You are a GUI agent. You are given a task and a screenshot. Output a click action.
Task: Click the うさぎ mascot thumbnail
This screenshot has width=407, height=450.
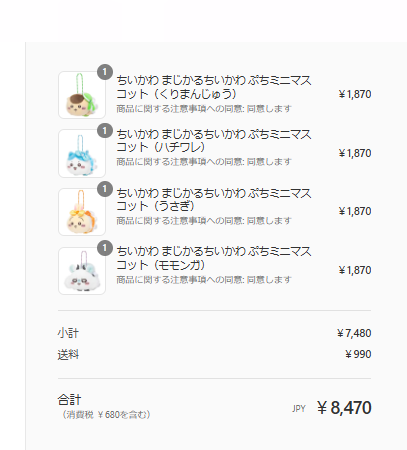(82, 212)
